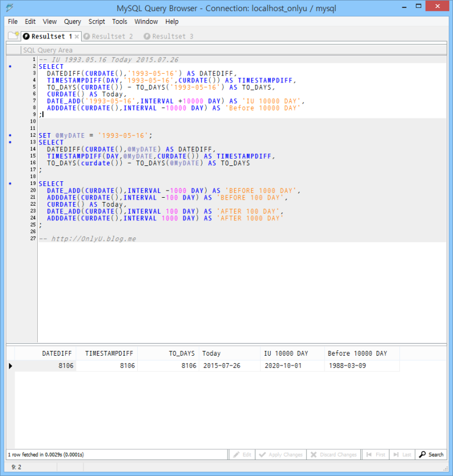Select the 2015-07-26 result cell
453x476 pixels.
[230, 366]
